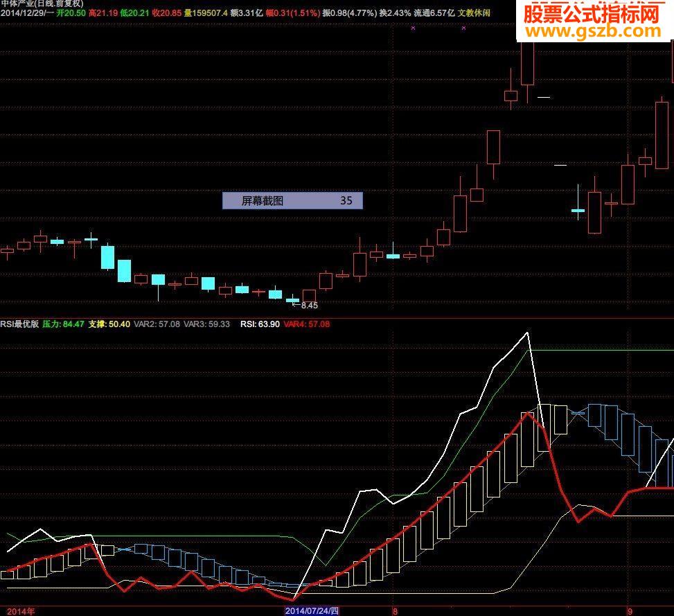Click the 压力: 84.47 indicator value
Viewport: 674px width, 616px height.
tap(63, 324)
